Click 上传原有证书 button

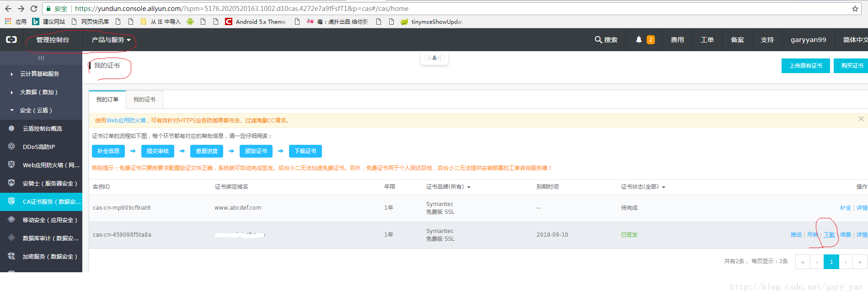pyautogui.click(x=806, y=66)
